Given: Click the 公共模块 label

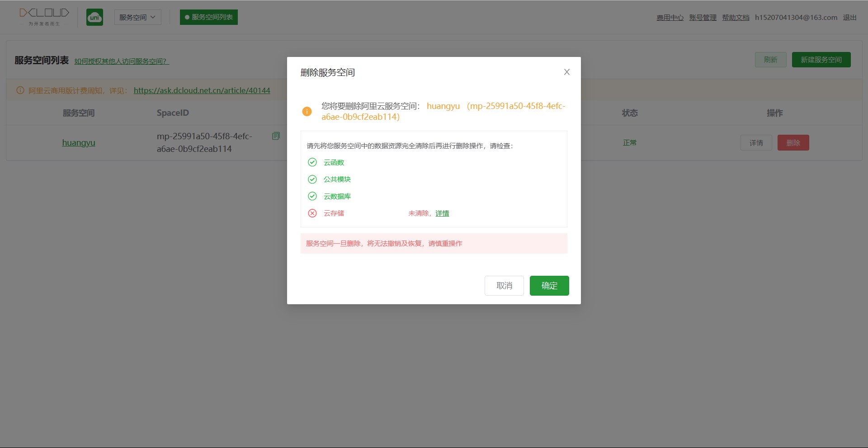Looking at the screenshot, I should coord(337,179).
